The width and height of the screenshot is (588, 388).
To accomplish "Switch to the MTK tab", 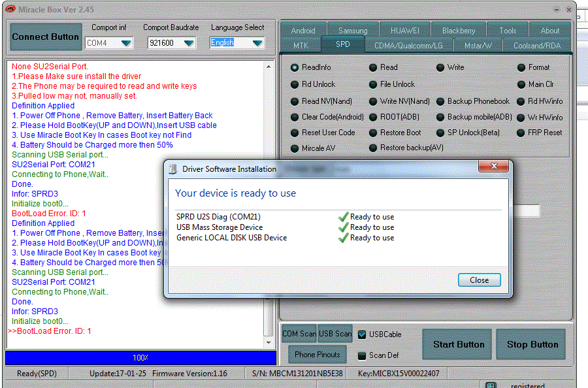I will tap(301, 45).
